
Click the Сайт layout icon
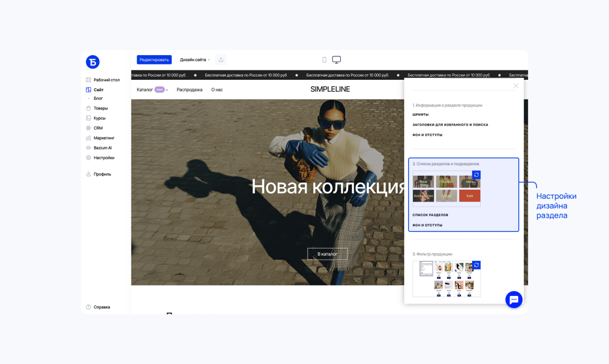(89, 90)
